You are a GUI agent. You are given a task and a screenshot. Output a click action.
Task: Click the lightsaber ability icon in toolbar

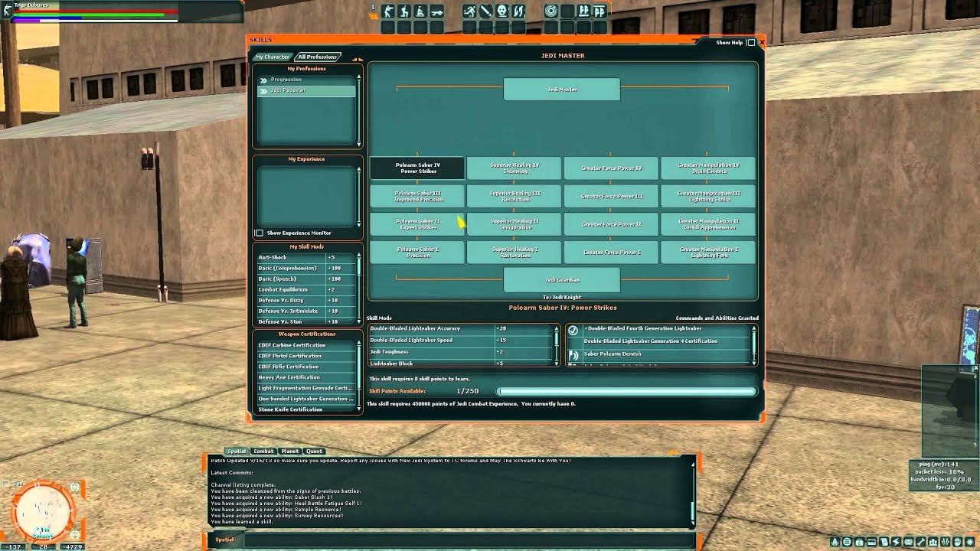click(486, 11)
